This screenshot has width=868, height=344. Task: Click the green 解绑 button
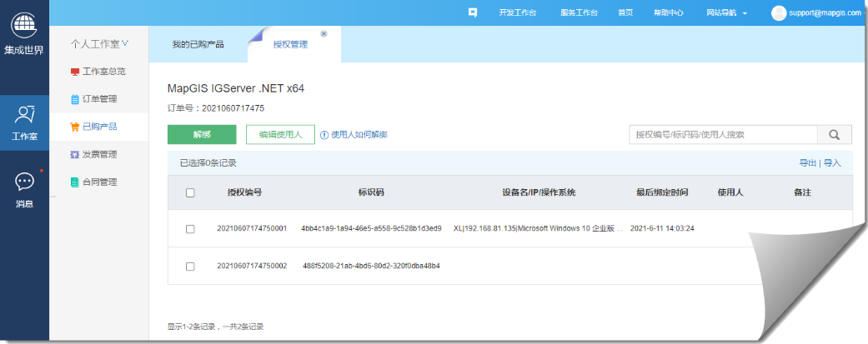click(202, 134)
